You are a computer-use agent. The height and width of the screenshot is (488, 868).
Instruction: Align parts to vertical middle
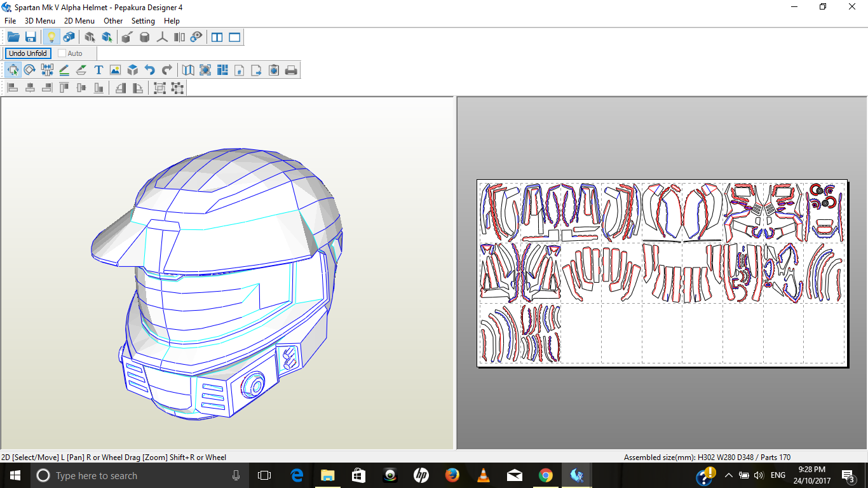(x=81, y=88)
